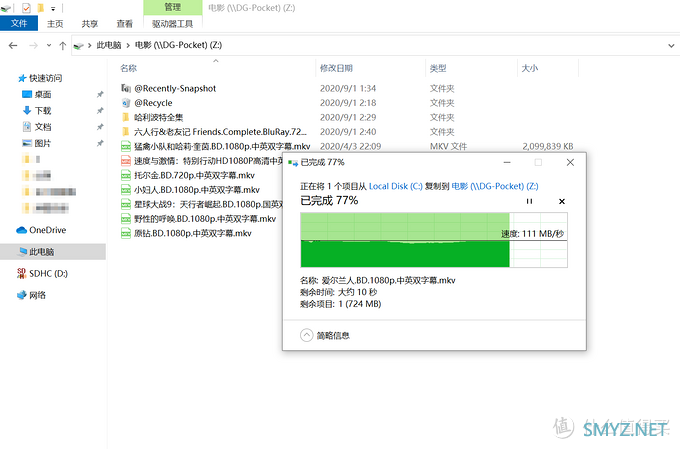Image resolution: width=680 pixels, height=449 pixels.
Task: Select SDHC (D:) drive in sidebar
Action: (48, 273)
